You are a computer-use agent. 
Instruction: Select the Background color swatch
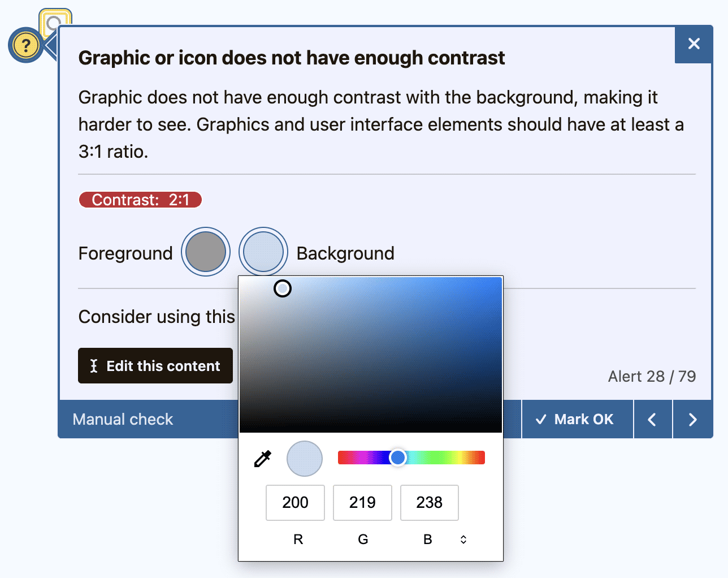click(263, 251)
